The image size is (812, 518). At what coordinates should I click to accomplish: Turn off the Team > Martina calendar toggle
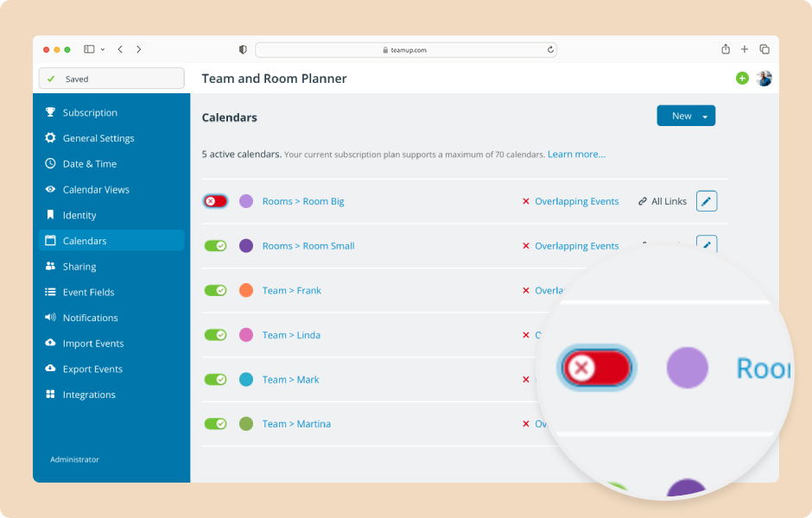tap(215, 424)
